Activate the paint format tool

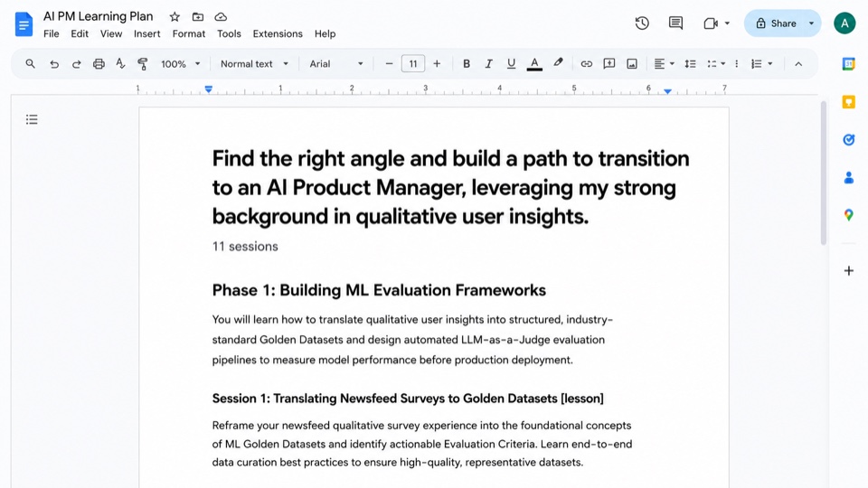[142, 63]
